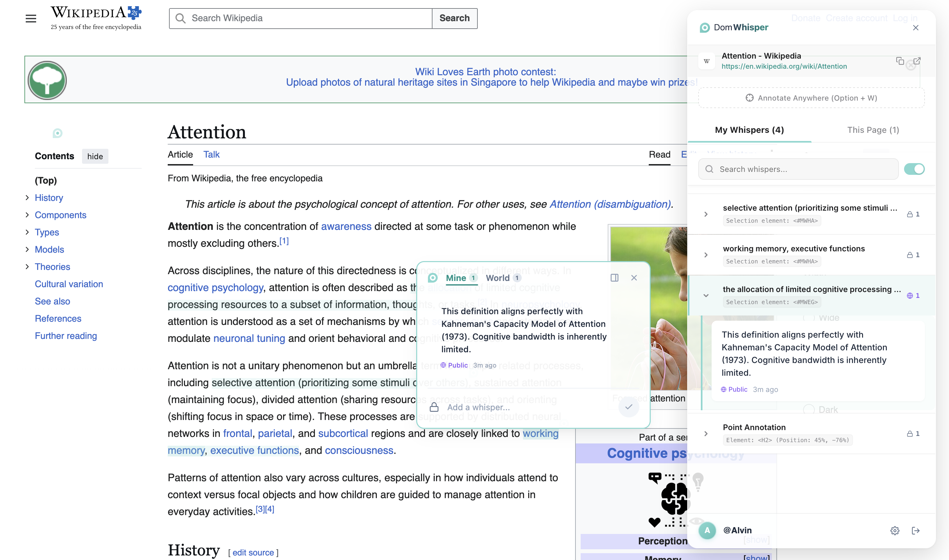
Task: Click the Wikipedia W favicon in DomWhisper
Action: pos(707,61)
